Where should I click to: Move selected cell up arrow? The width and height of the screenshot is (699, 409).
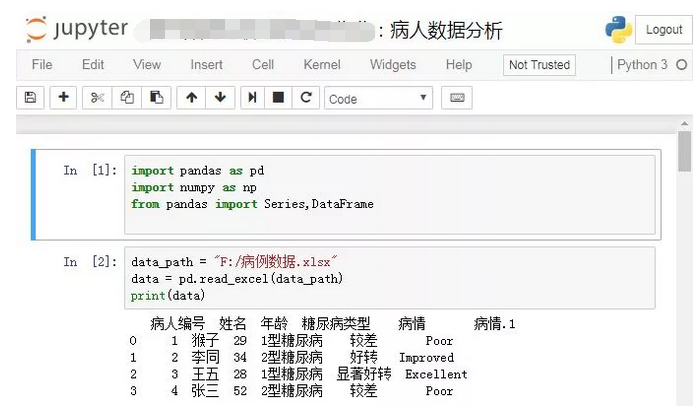pos(191,97)
